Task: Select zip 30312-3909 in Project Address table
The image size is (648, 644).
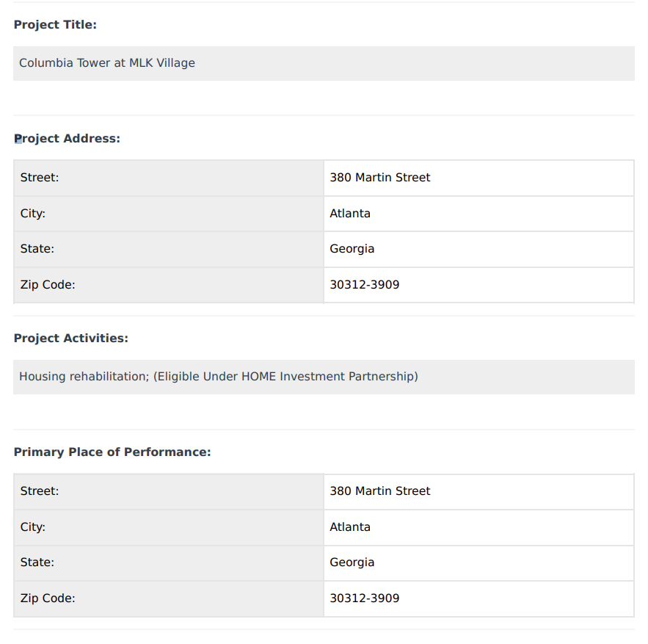Action: (365, 285)
